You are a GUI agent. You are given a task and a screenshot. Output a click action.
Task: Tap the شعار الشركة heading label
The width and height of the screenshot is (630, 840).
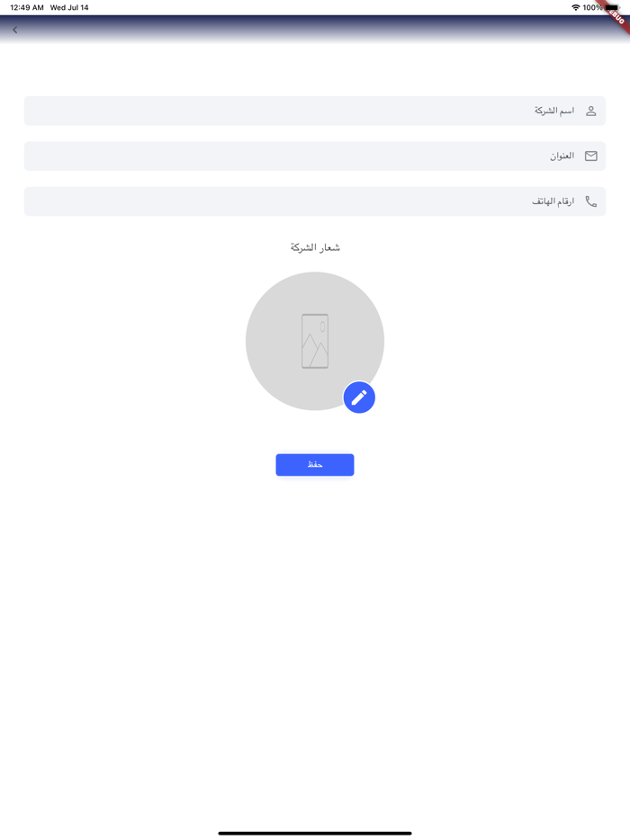pyautogui.click(x=315, y=245)
